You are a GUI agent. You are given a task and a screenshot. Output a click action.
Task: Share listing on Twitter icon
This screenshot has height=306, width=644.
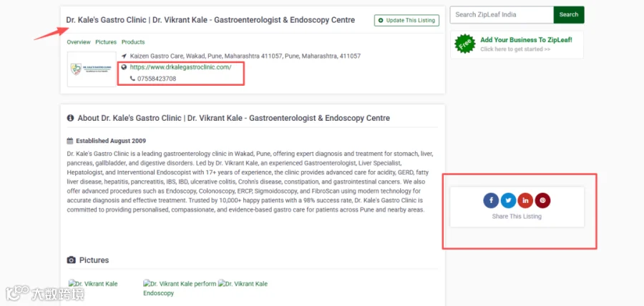(509, 201)
